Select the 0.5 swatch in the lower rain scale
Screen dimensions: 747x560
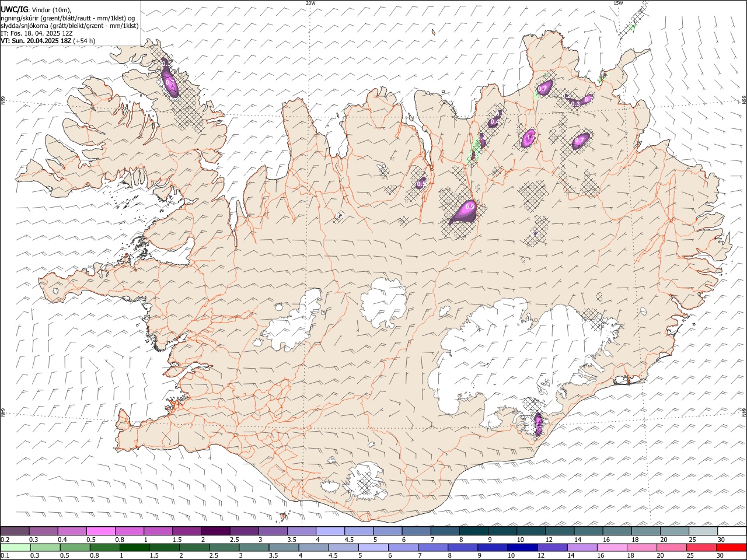[75, 547]
